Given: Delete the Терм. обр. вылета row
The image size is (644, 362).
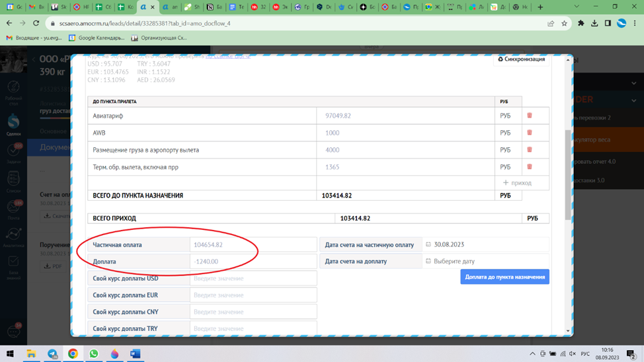Looking at the screenshot, I should click(529, 167).
